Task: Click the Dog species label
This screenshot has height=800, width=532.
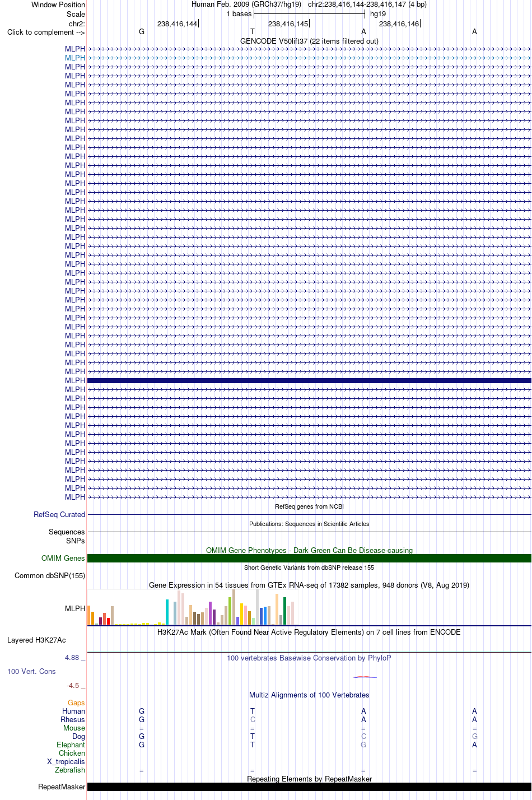Action: click(79, 736)
